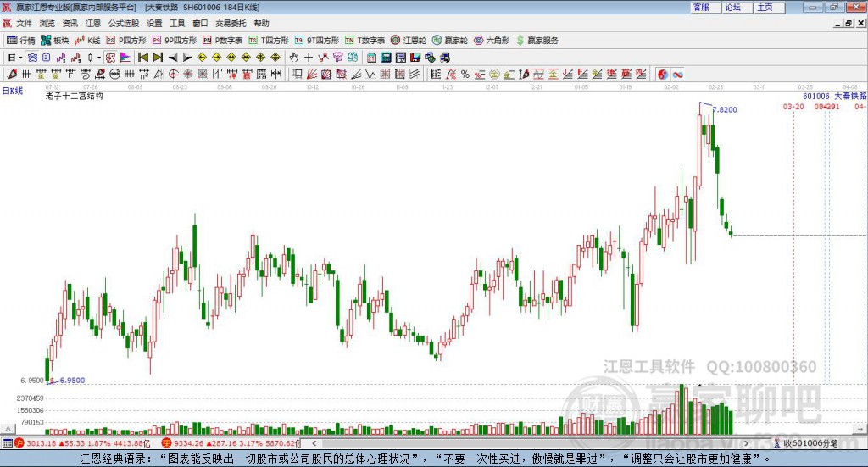Open the 浏览 menu
The width and height of the screenshot is (868, 467).
47,23
